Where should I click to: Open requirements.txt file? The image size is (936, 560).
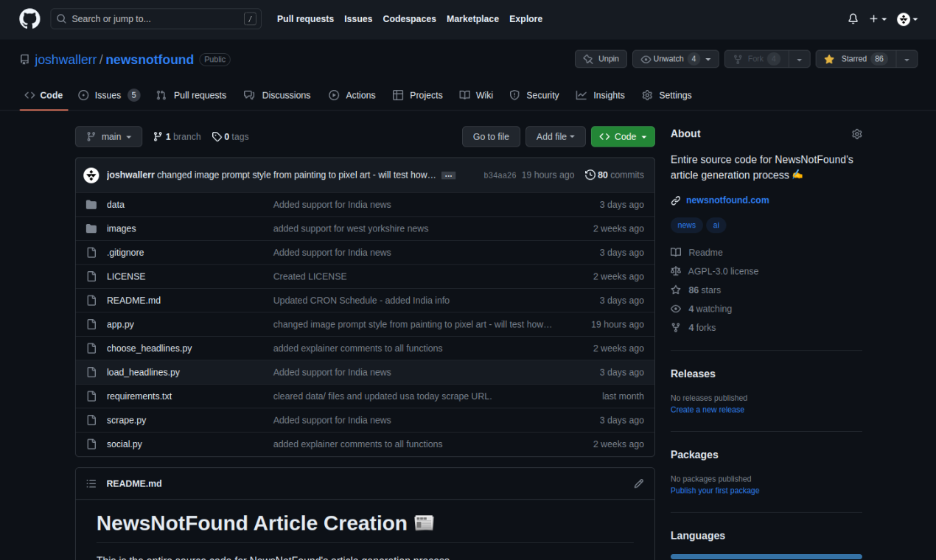tap(139, 396)
